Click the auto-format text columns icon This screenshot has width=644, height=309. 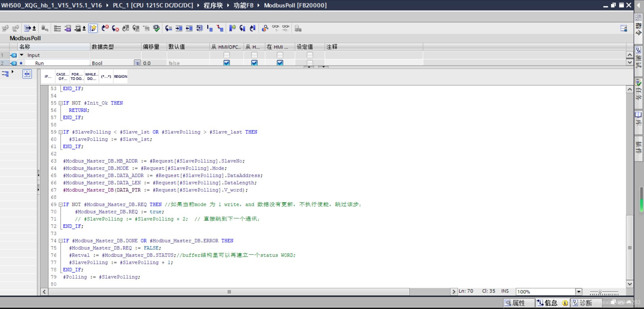point(199,28)
